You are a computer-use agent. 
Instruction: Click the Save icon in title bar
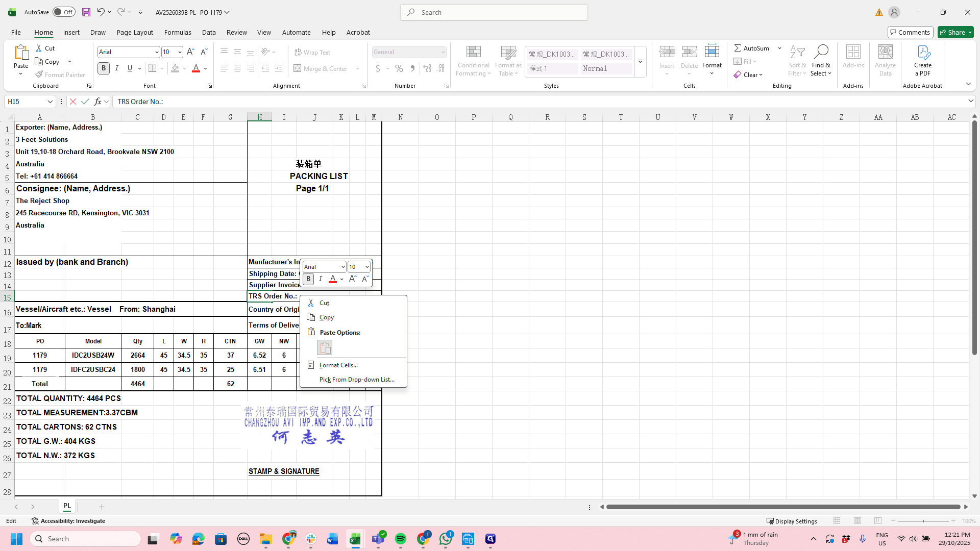click(86, 12)
